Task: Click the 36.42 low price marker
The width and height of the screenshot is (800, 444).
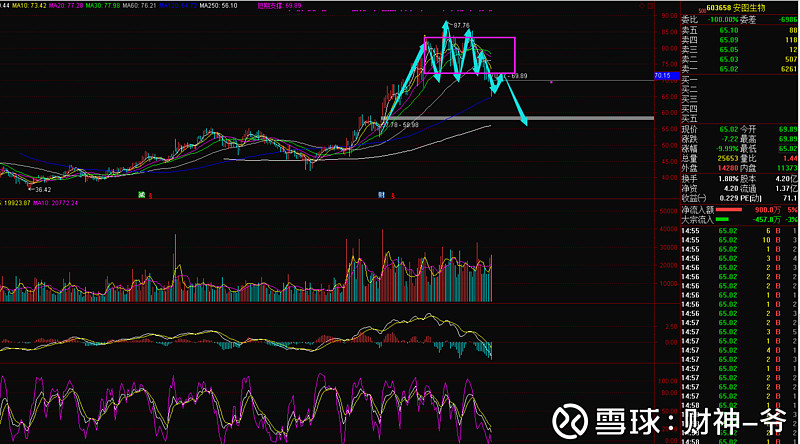Action: click(38, 187)
